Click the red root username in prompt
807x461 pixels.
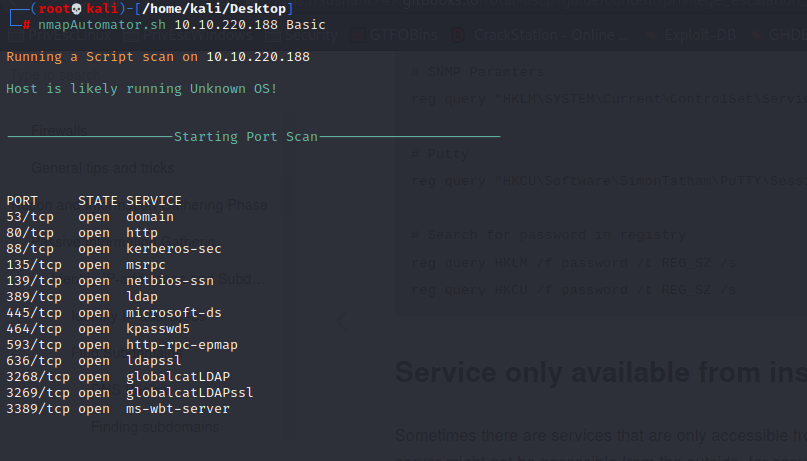54,9
